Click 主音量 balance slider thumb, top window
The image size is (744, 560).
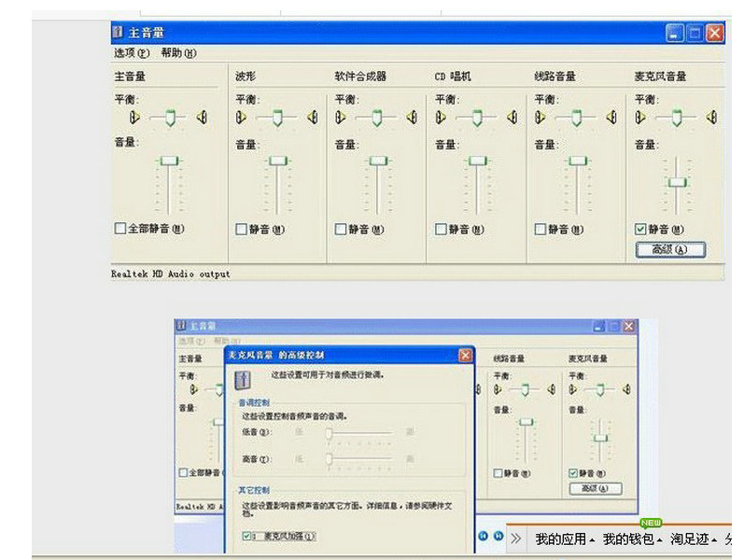(170, 118)
